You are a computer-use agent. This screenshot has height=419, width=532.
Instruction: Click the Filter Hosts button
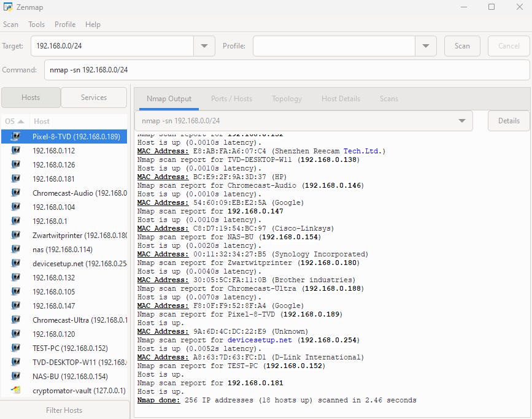pyautogui.click(x=64, y=410)
